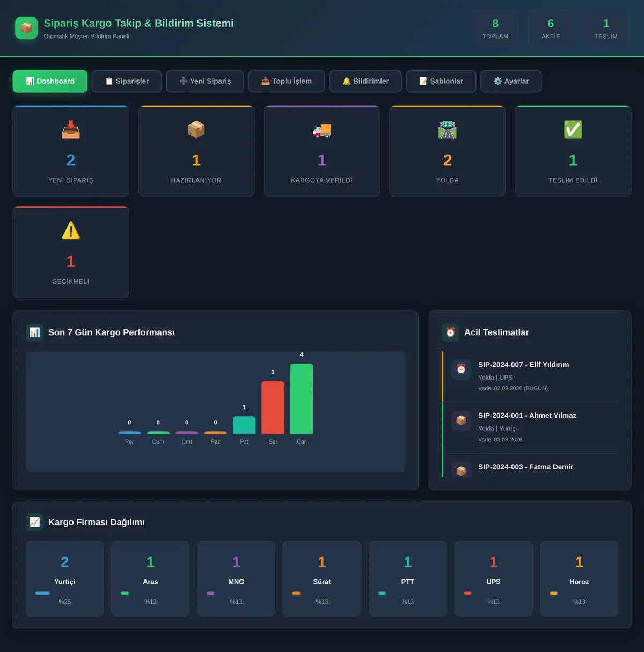
Task: Open the SIP-2024-007 Elif Yıldırım delivery
Action: [x=530, y=376]
